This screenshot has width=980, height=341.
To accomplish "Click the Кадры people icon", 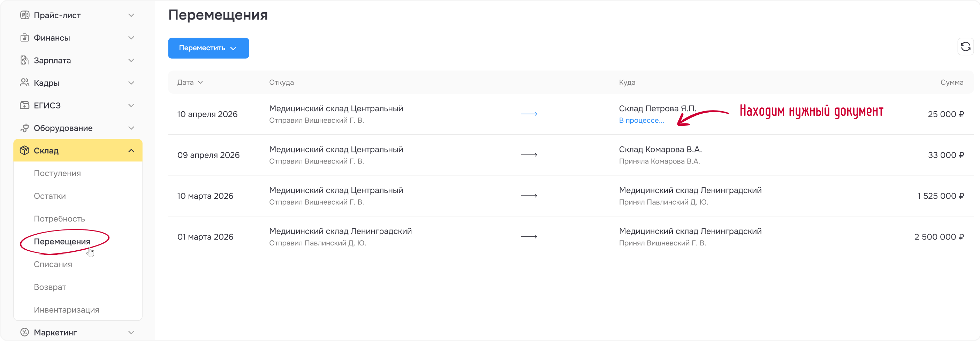I will point(25,83).
